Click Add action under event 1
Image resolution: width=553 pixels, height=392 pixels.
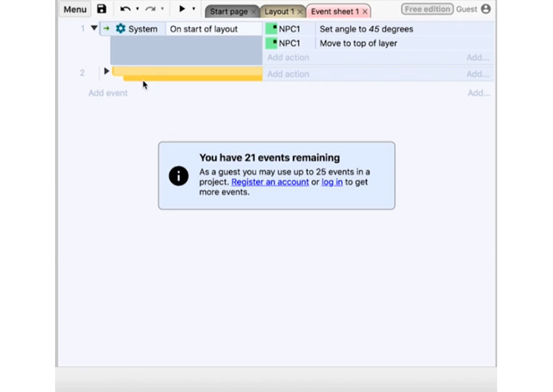[288, 57]
